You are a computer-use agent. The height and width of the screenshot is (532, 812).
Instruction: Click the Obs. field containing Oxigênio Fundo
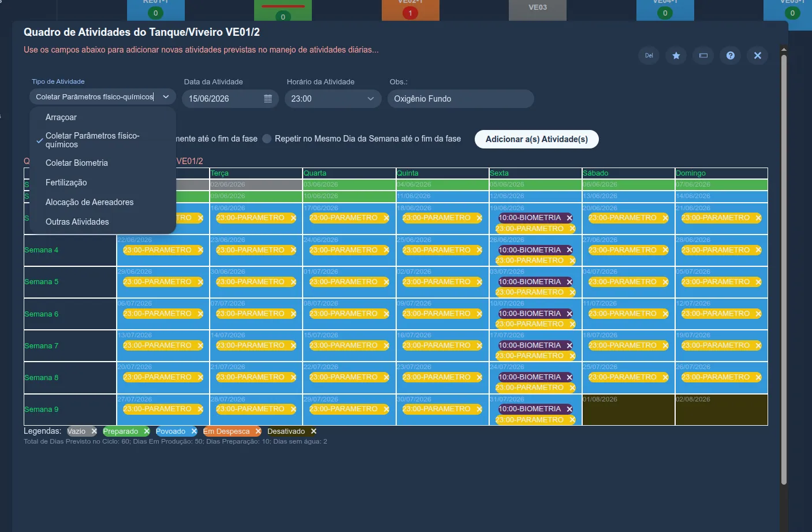(x=460, y=99)
